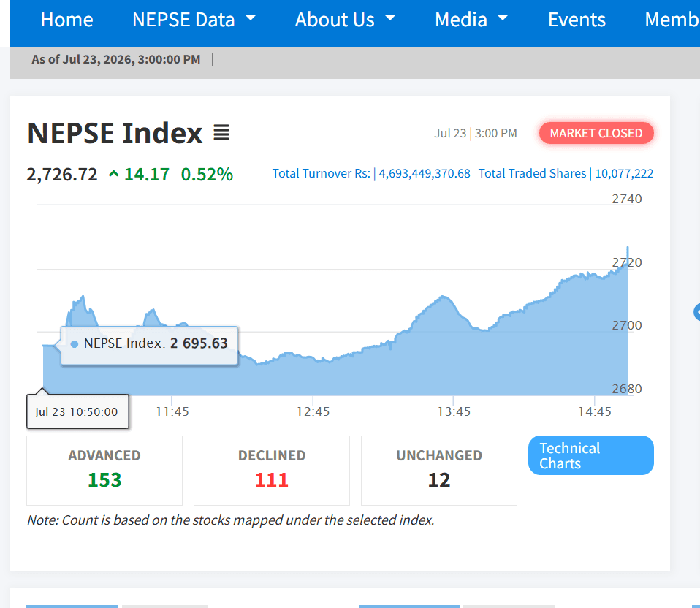Screen dimensions: 700x608
Task: Click the NEPSE Index heading
Action: [115, 133]
